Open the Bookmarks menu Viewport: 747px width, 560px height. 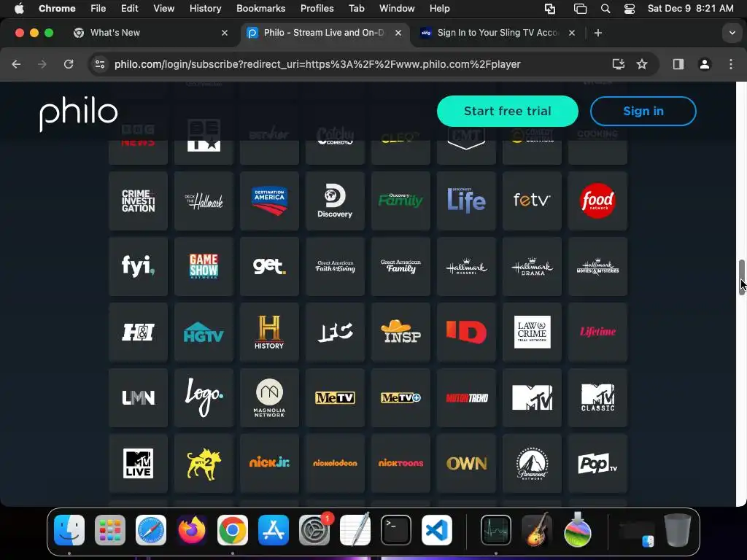(x=260, y=9)
